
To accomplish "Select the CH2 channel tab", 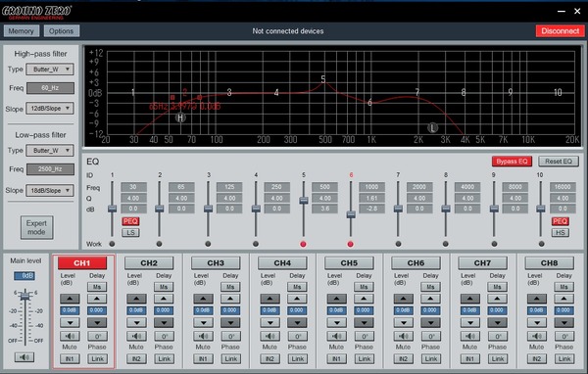I will (x=149, y=263).
